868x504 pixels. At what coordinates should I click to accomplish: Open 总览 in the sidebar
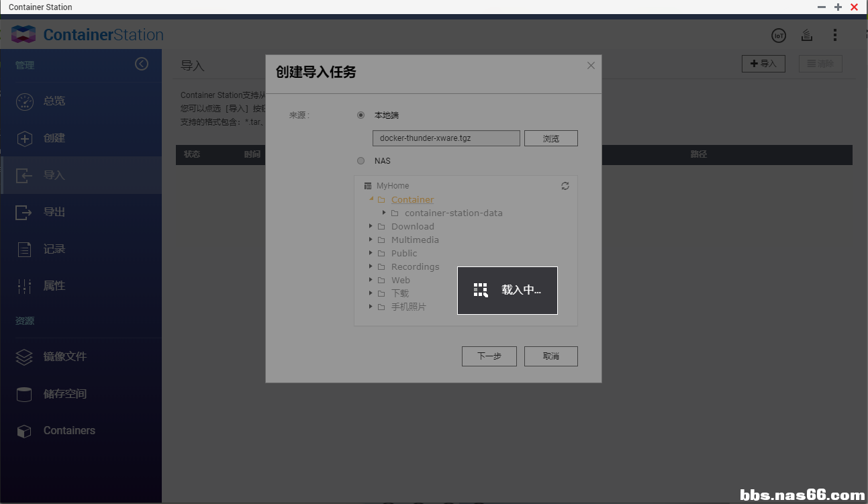54,101
